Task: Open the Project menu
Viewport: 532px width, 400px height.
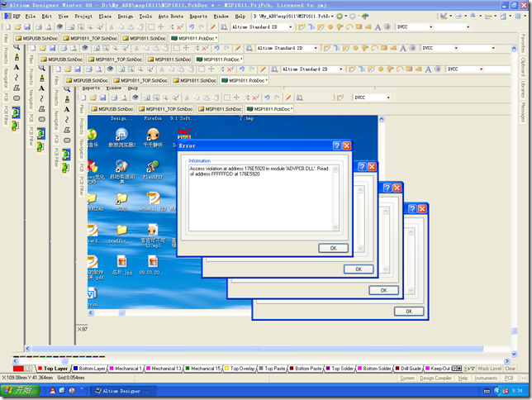Action: click(x=83, y=17)
